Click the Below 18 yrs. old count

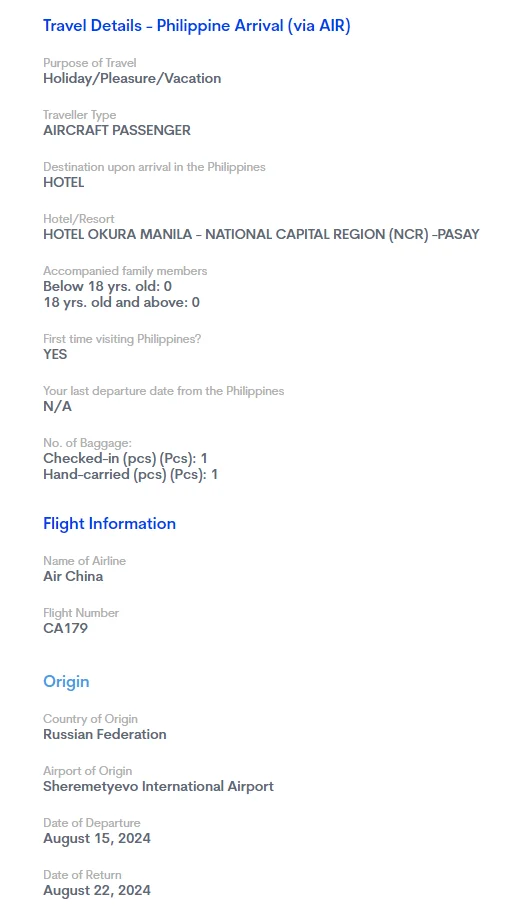[107, 286]
